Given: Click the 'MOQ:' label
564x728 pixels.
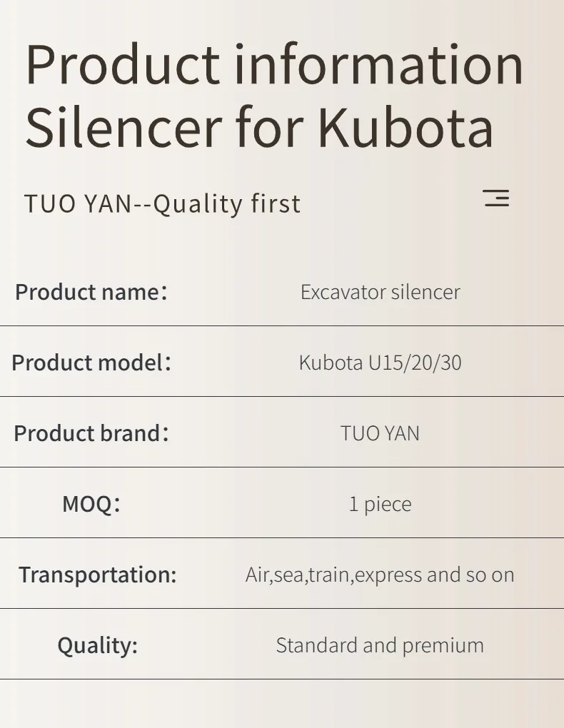Looking at the screenshot, I should coord(91,504).
